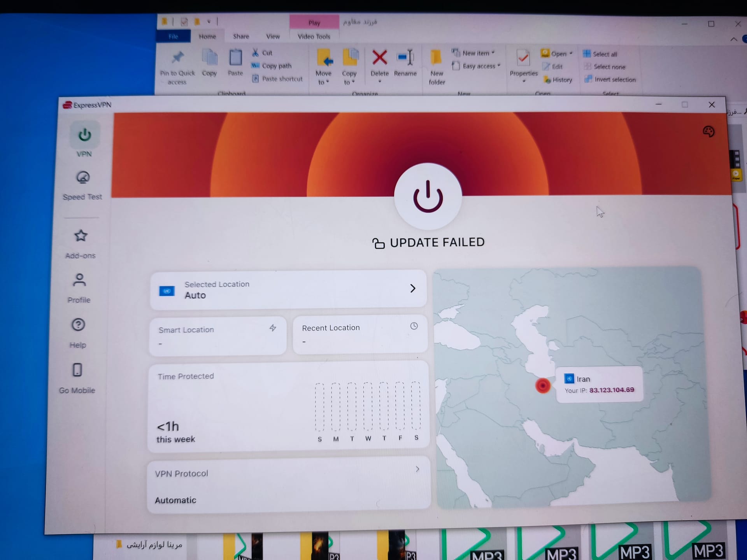Click Edit in the Explorer ribbon
Screen dimensions: 747x560
pos(553,67)
